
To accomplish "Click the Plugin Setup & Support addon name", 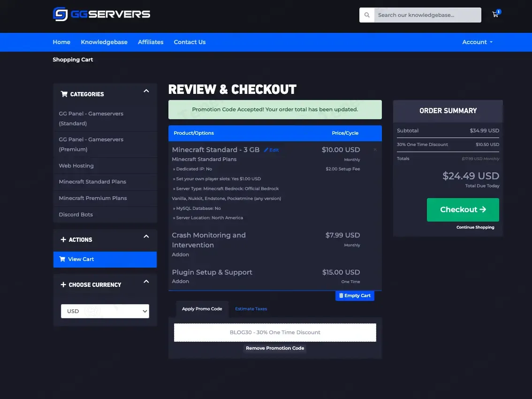I will (212, 272).
